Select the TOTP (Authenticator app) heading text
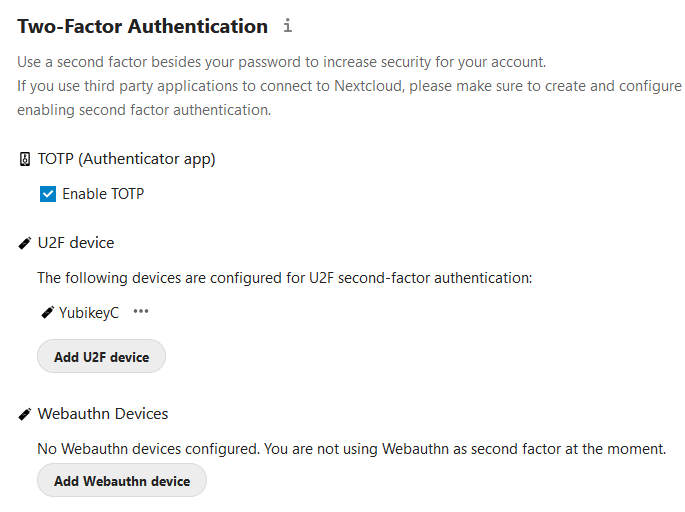The height and width of the screenshot is (512, 685). 126,159
